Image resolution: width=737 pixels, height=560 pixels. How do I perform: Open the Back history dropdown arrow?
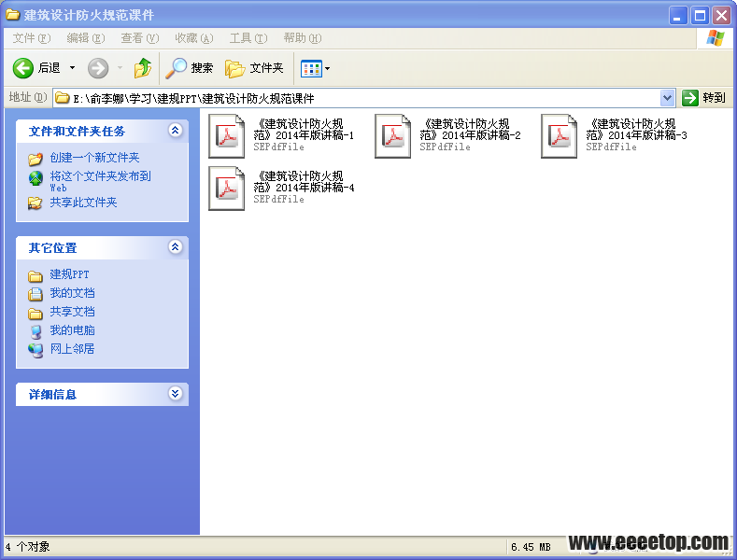(72, 68)
